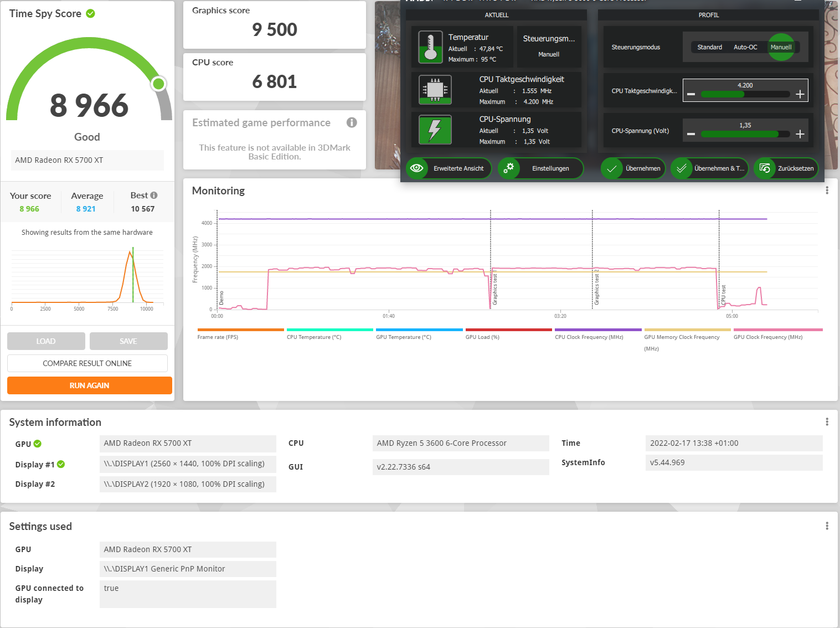Click the info icon next to Best score
840x628 pixels.
[154, 195]
